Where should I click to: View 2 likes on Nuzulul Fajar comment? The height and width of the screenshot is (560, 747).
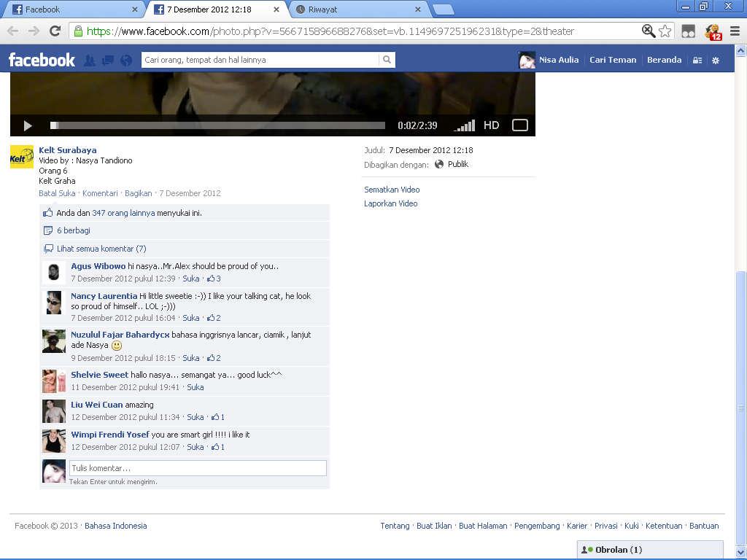(214, 358)
